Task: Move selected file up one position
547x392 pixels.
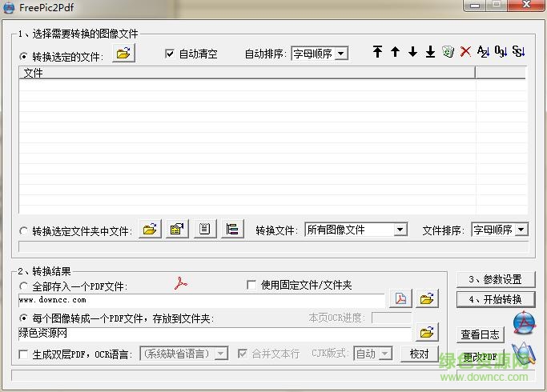Action: (x=395, y=51)
